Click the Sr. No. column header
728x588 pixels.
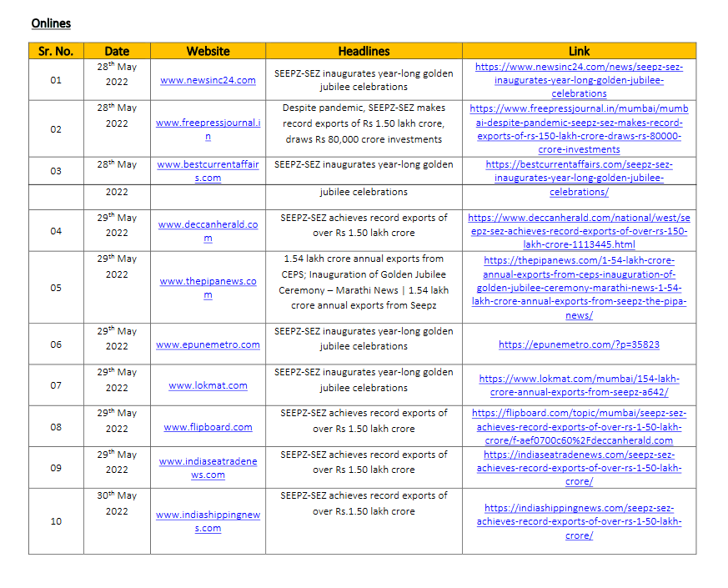tap(56, 51)
